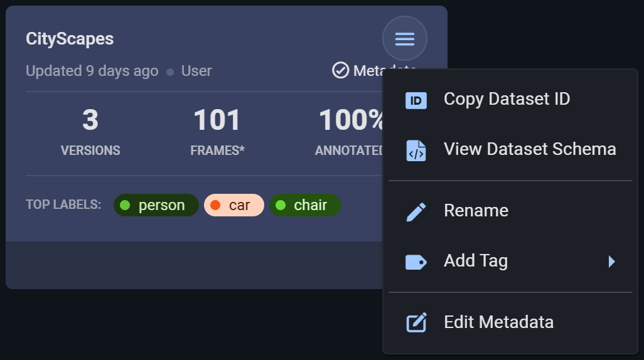Choose Edit Metadata menu option
The width and height of the screenshot is (644, 360).
[x=498, y=322]
